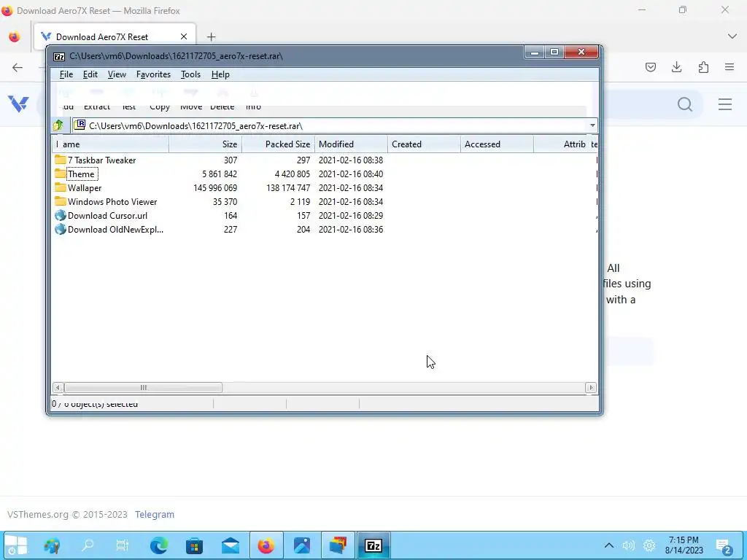Viewport: 747px width, 560px height.
Task: Click the Extract toolbar button
Action: tap(97, 100)
